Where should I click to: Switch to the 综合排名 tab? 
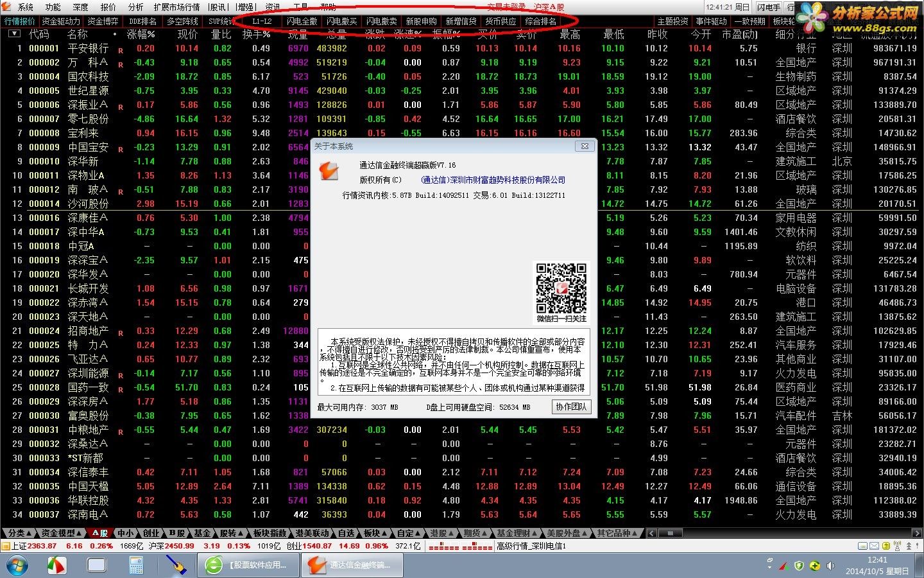[x=540, y=21]
